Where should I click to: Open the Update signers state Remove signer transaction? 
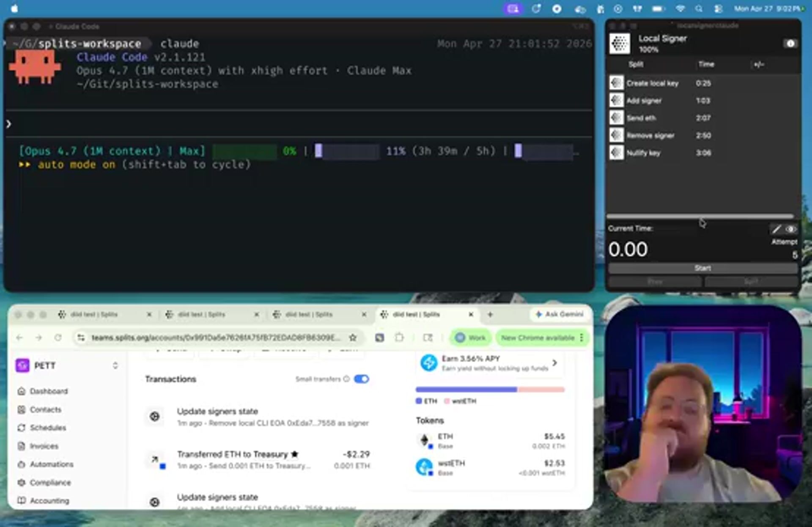(x=258, y=417)
